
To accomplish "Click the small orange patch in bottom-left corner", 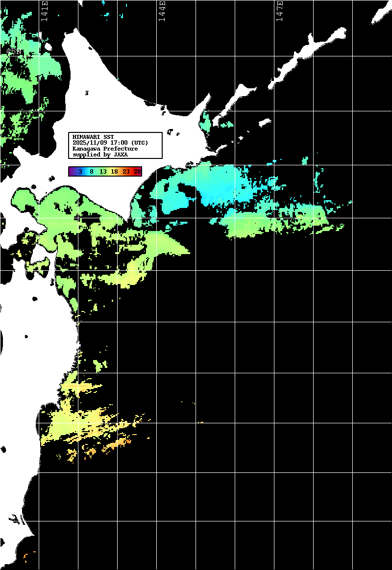I will [26, 555].
